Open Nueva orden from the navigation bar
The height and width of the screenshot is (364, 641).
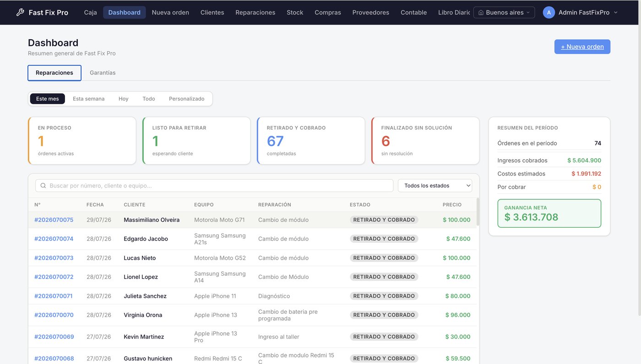(170, 12)
